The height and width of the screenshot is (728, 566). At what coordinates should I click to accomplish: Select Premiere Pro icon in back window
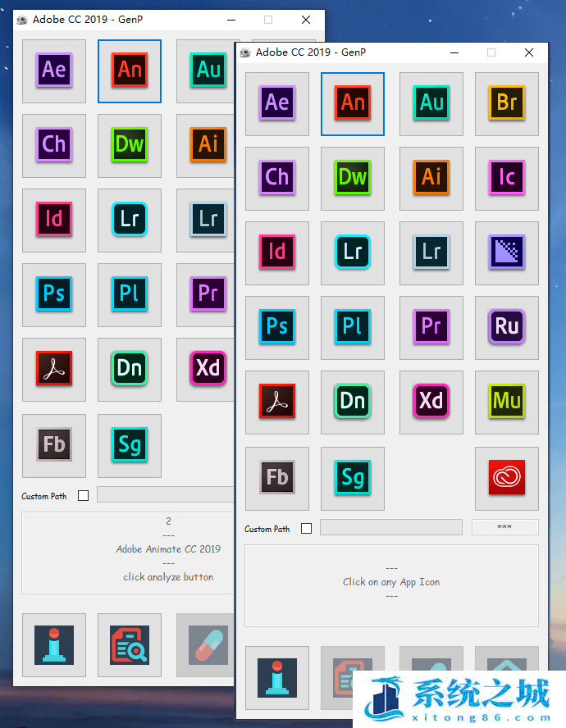pyautogui.click(x=205, y=295)
